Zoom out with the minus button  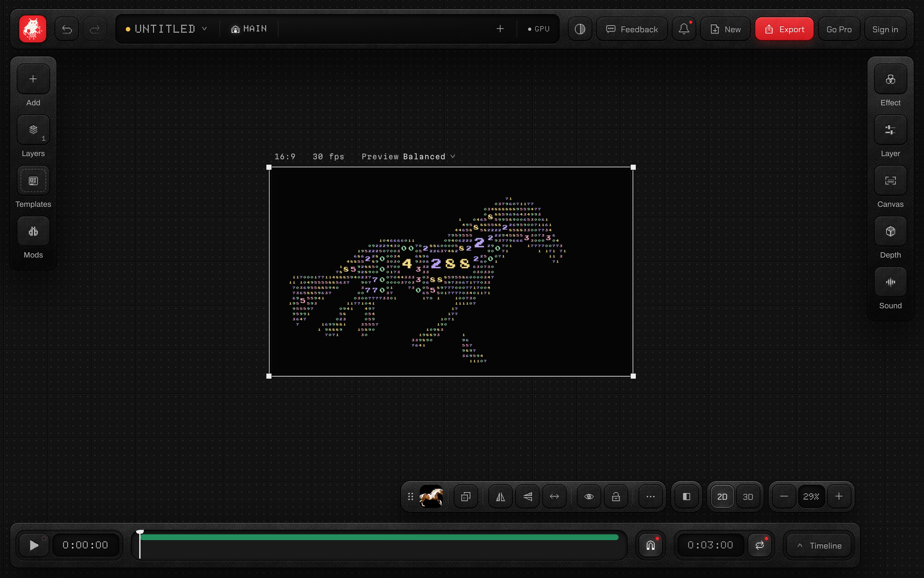(x=784, y=497)
